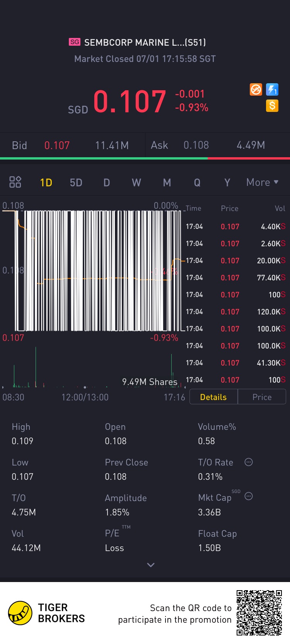Tap bid volume 11.41M

click(x=112, y=145)
